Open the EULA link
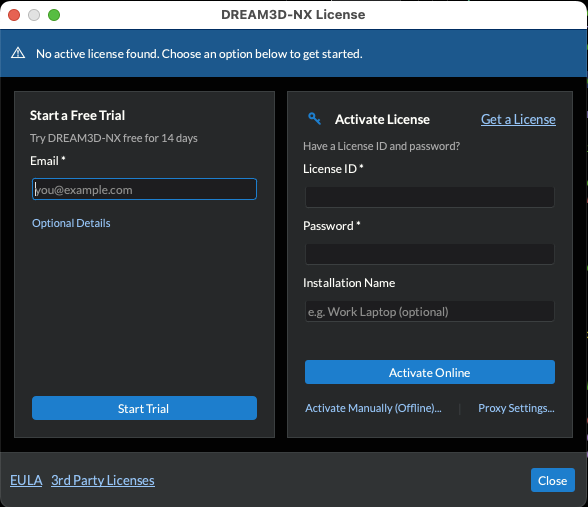588x507 pixels. pyautogui.click(x=26, y=480)
